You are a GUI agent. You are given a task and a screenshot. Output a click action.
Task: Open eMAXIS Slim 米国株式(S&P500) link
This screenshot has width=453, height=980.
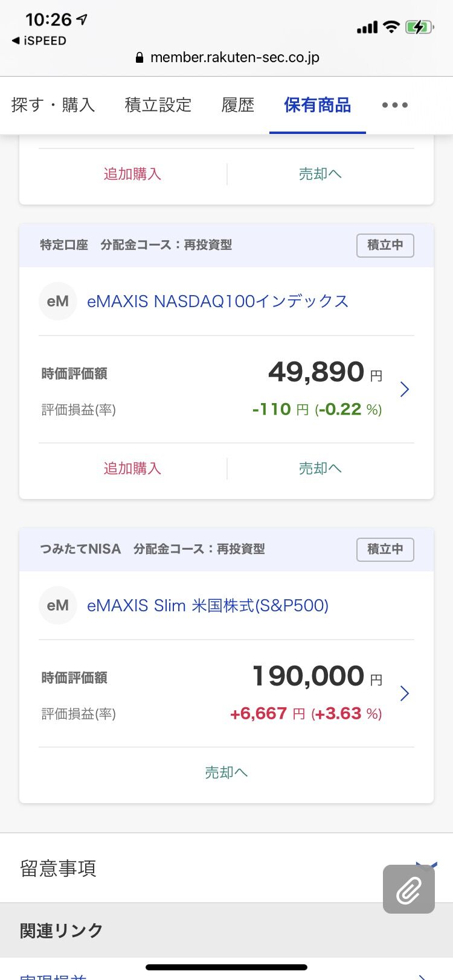(208, 605)
